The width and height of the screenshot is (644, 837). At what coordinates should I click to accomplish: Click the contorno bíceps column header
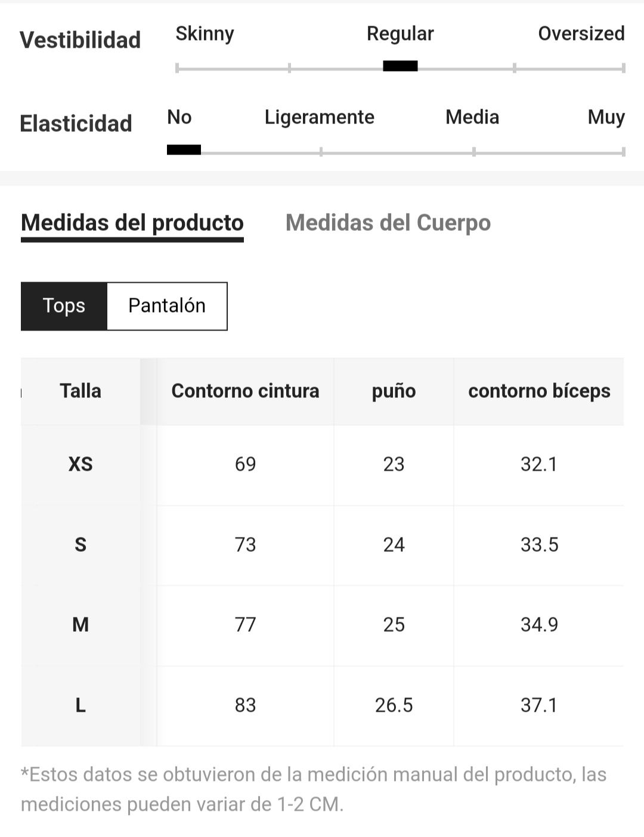[x=539, y=391]
